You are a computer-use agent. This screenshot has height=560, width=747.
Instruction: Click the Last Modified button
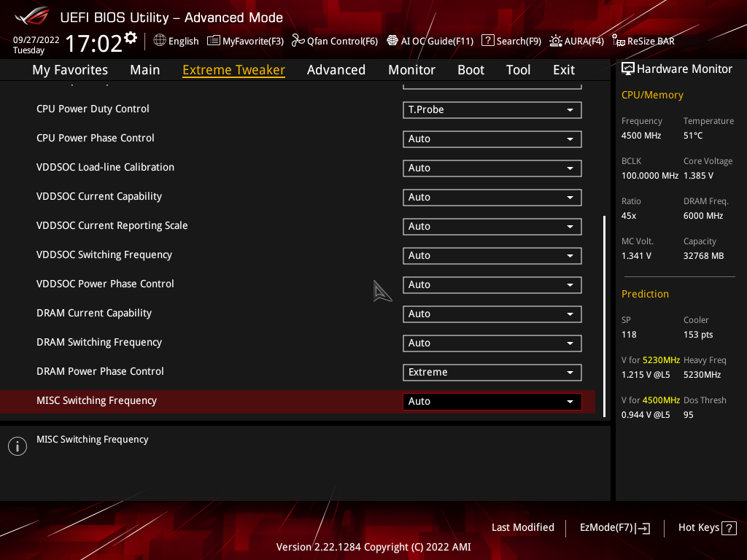coord(523,528)
